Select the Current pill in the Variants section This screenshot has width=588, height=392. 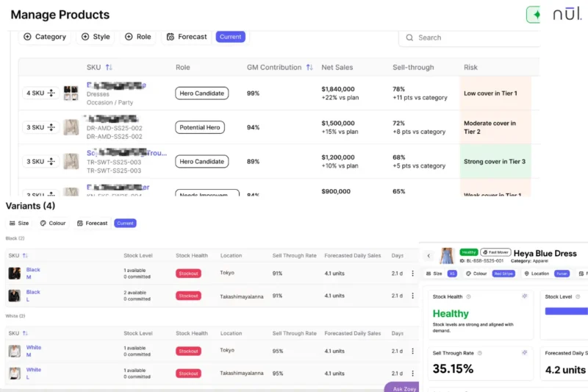point(125,223)
